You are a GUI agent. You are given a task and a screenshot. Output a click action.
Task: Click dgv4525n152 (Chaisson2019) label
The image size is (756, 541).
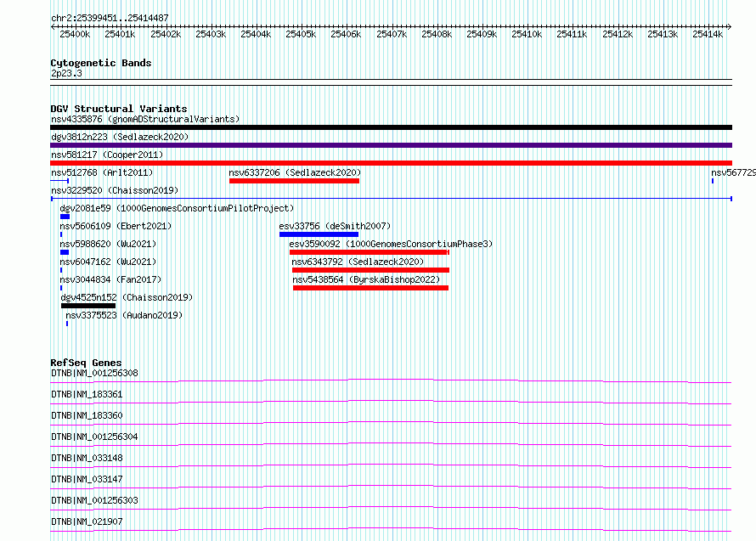click(x=127, y=297)
